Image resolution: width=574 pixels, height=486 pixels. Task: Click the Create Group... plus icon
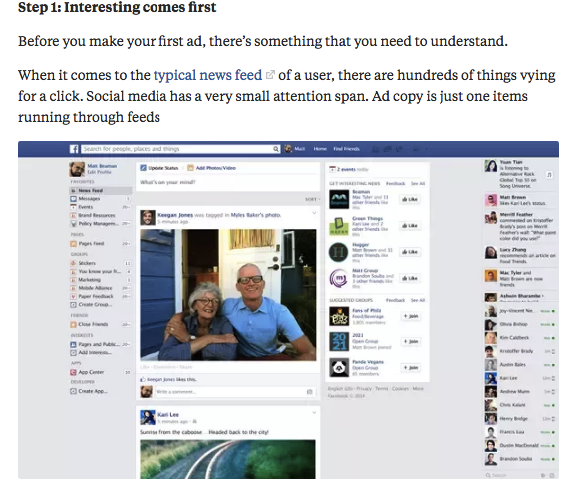click(x=74, y=304)
